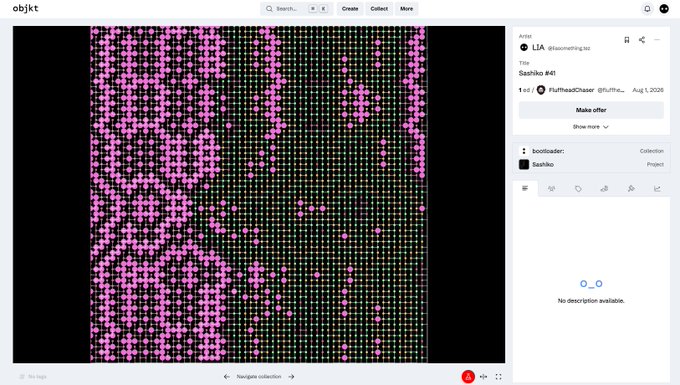Open the Sashiko project link

(x=543, y=164)
